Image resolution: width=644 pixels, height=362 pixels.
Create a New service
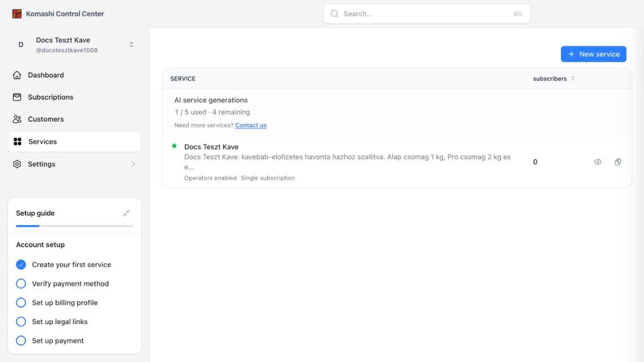tap(594, 54)
